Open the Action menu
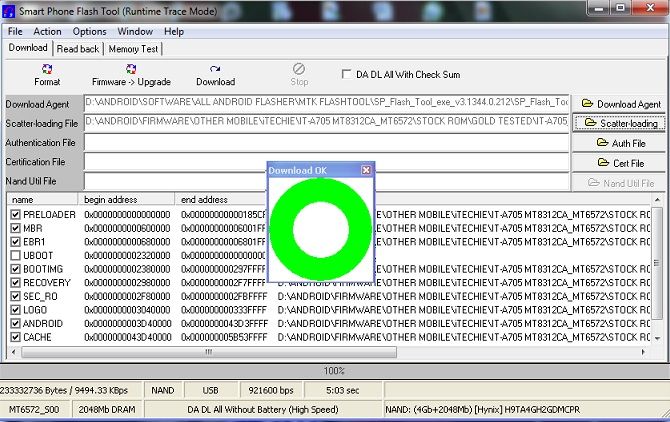Screen dimensions: 670x422 (x=47, y=31)
